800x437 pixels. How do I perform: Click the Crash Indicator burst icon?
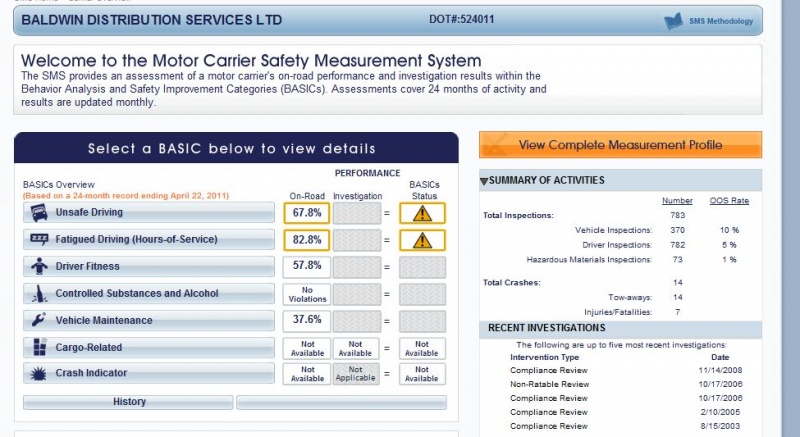36,373
